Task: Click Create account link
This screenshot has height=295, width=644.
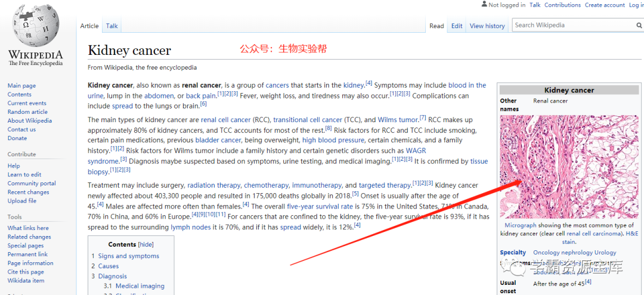Action: click(605, 5)
